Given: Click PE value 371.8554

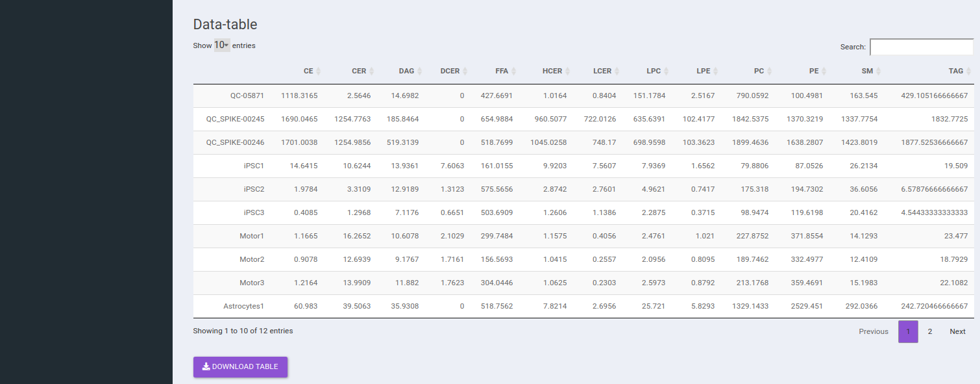Looking at the screenshot, I should (806, 236).
